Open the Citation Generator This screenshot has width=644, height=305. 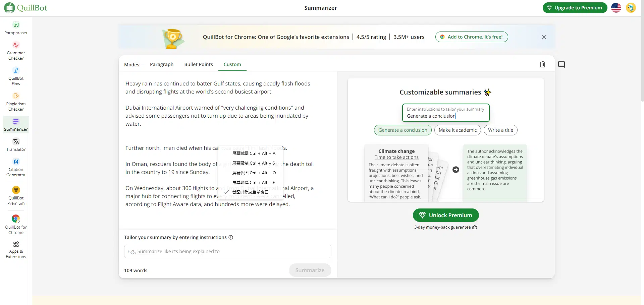click(16, 168)
